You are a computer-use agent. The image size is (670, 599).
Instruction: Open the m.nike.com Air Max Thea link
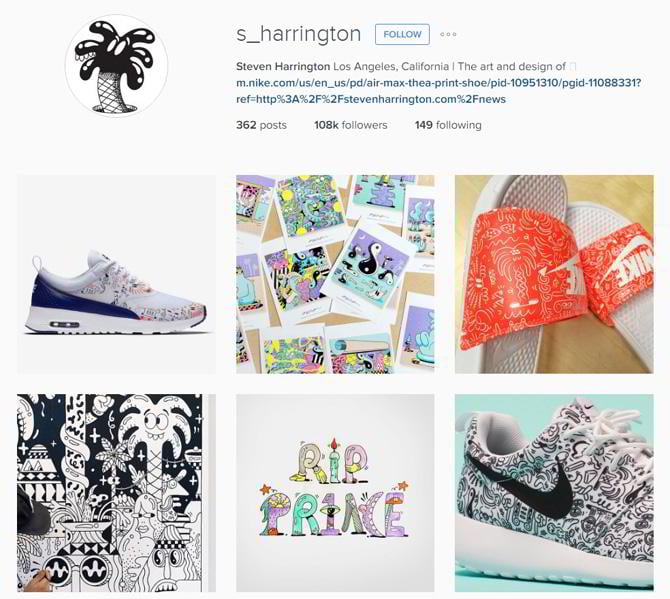438,91
